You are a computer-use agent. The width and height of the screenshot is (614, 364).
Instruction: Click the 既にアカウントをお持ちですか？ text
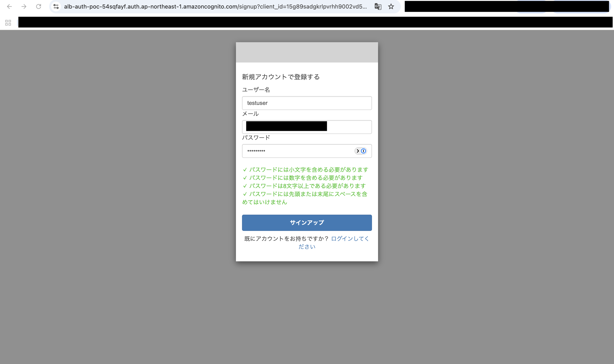[286, 239]
